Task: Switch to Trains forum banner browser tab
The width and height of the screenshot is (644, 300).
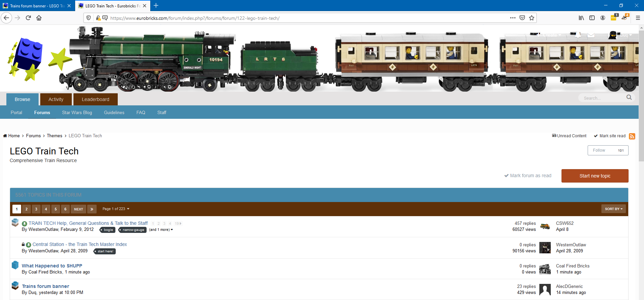Action: (37, 6)
